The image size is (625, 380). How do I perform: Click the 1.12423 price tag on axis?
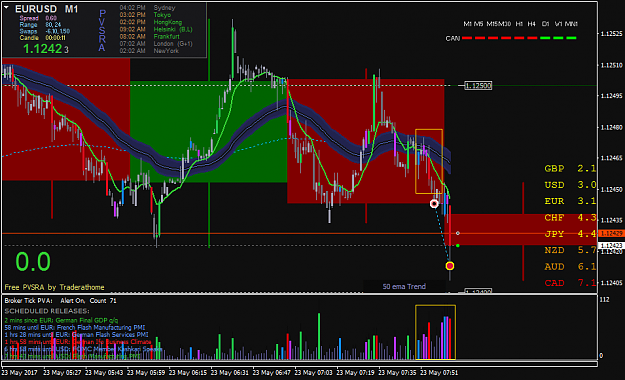click(610, 246)
